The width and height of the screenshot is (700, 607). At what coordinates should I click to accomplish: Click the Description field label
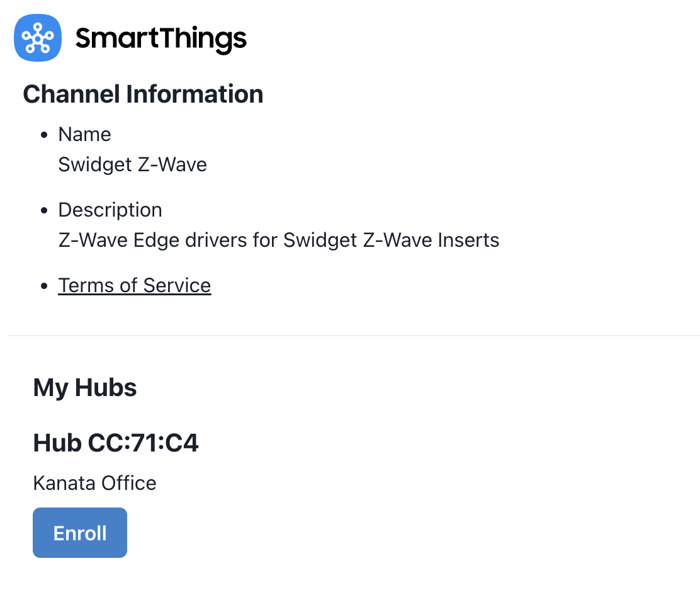coord(110,210)
